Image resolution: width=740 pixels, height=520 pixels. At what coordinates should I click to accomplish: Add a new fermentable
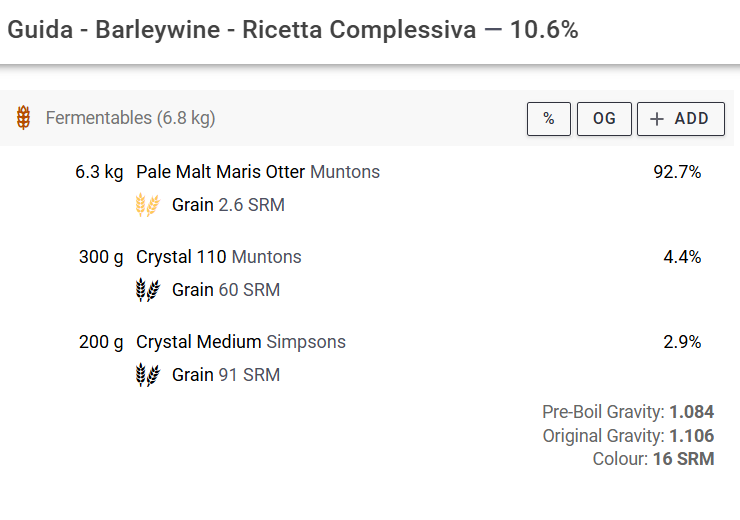[x=679, y=118]
